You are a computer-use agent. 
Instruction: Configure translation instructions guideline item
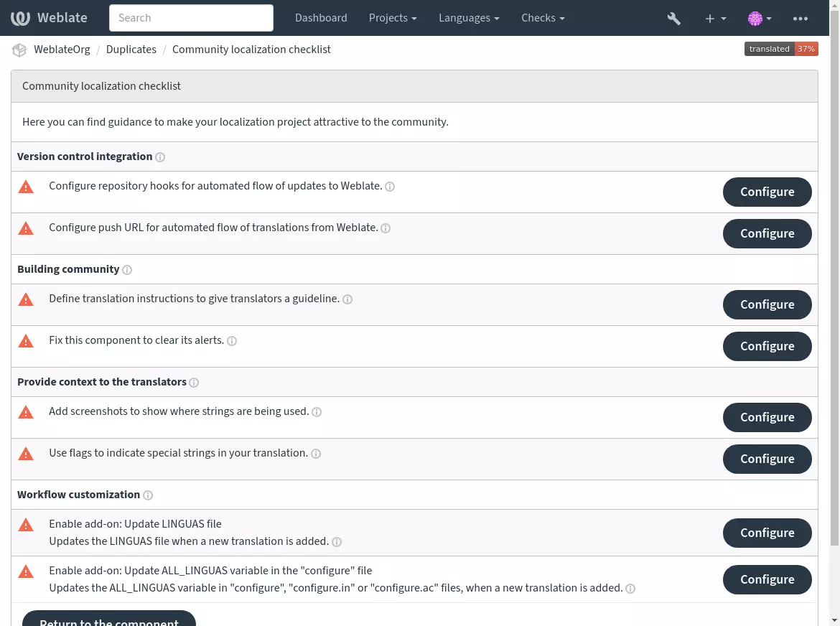(767, 304)
